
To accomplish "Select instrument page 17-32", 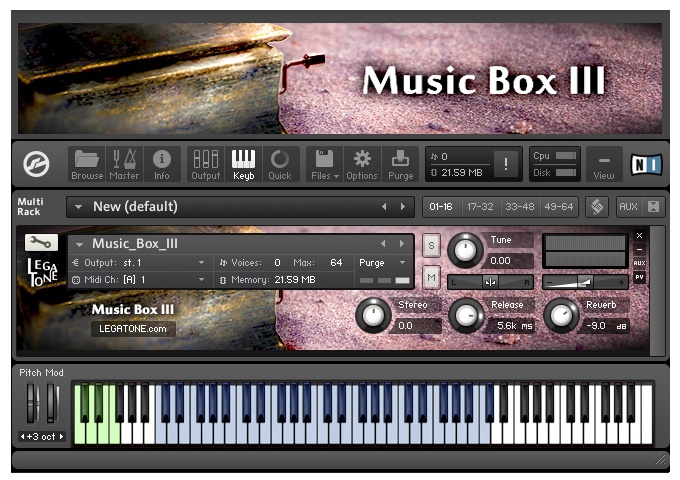I will tap(481, 207).
